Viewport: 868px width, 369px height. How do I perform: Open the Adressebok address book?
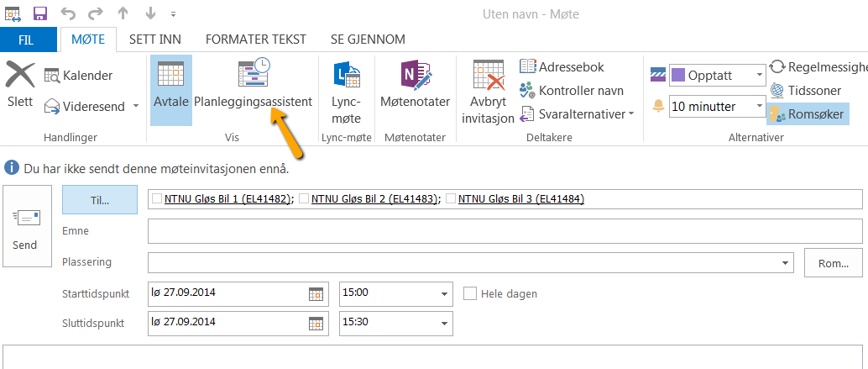pos(562,67)
